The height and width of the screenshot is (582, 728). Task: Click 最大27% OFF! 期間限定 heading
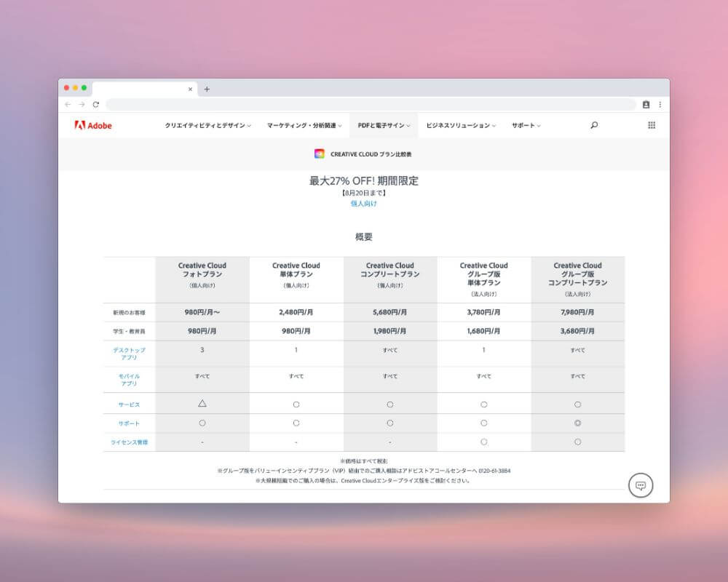coord(364,181)
